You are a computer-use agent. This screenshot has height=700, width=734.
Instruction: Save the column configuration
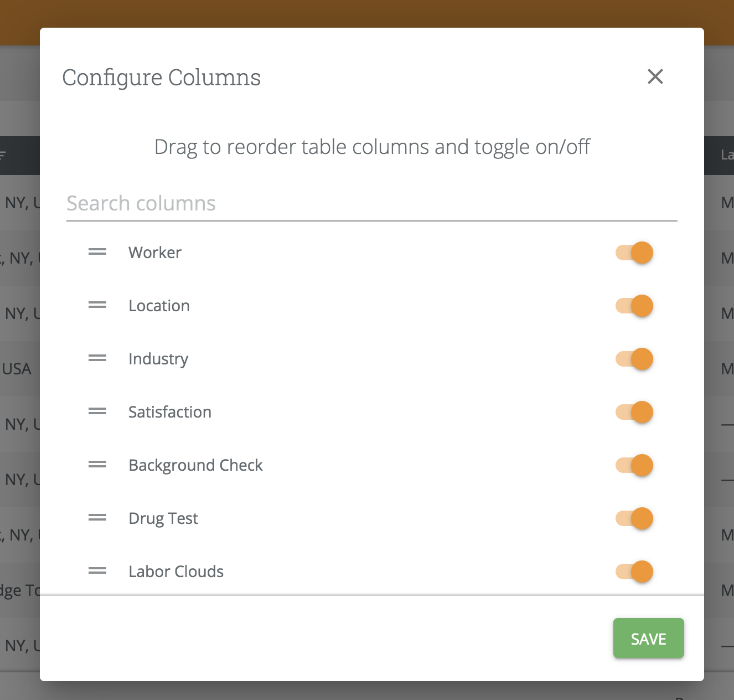648,639
